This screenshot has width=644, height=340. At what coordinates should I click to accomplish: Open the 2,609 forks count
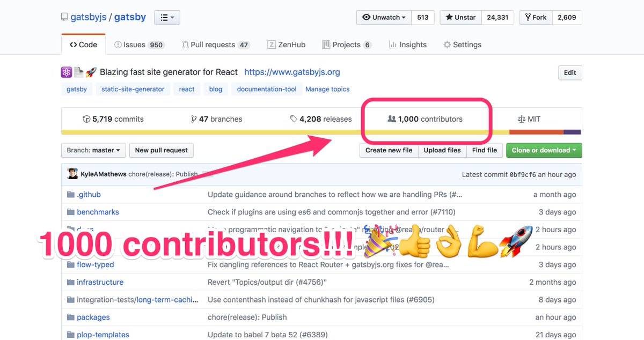(x=567, y=17)
